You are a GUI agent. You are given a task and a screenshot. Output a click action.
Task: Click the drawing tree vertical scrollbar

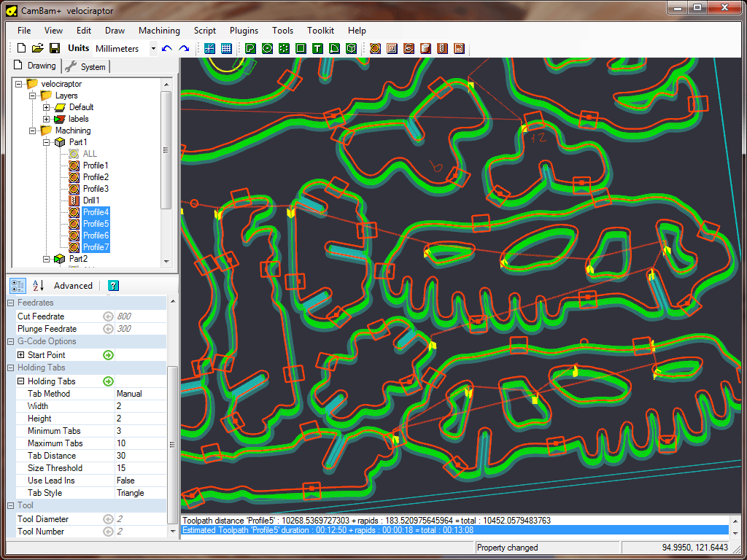coord(166,149)
